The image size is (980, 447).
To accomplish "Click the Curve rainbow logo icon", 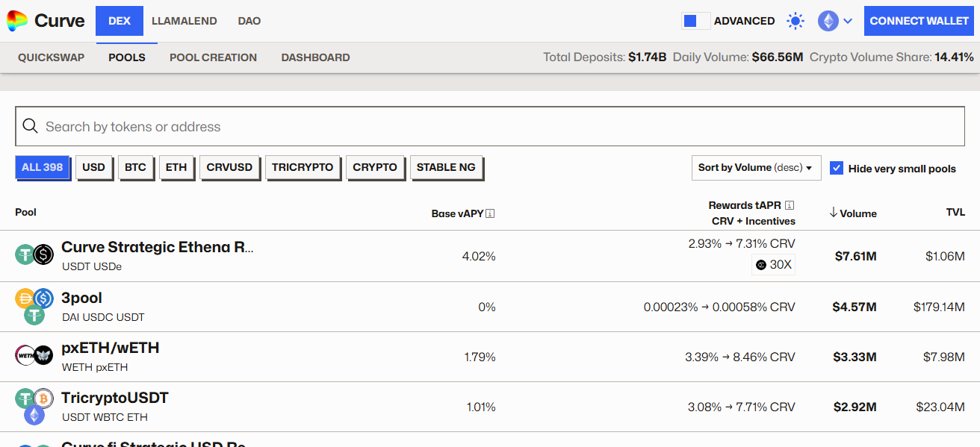I will (x=16, y=21).
